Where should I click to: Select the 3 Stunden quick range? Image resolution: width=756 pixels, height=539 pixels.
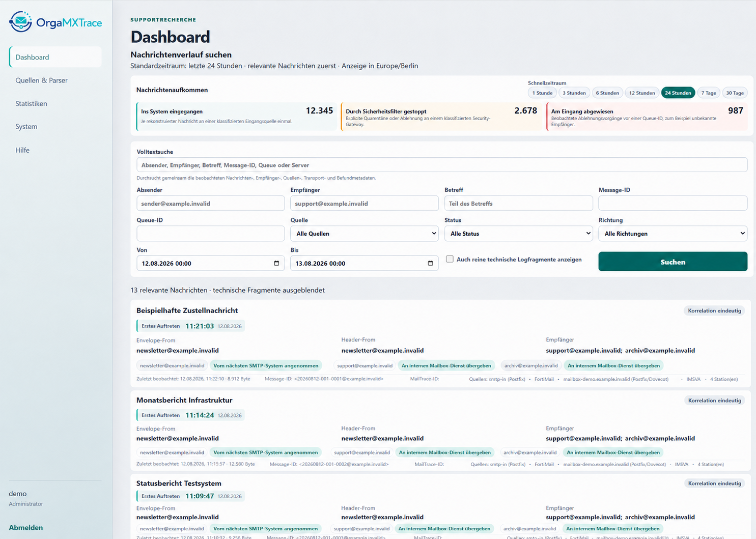pyautogui.click(x=574, y=93)
